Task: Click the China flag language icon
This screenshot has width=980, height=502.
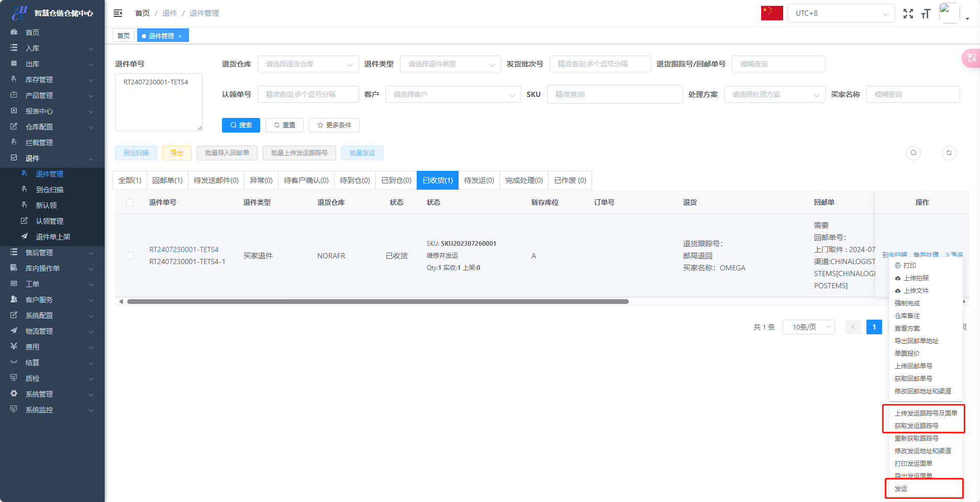Action: point(772,13)
